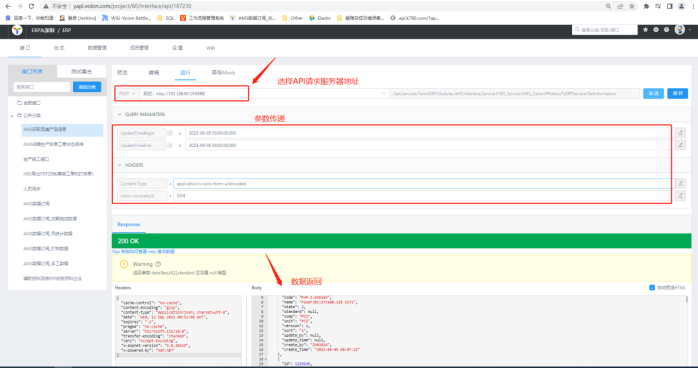Viewport: 698px width, 369px height.
Task: Open the 数据管理 top tab
Action: point(97,48)
